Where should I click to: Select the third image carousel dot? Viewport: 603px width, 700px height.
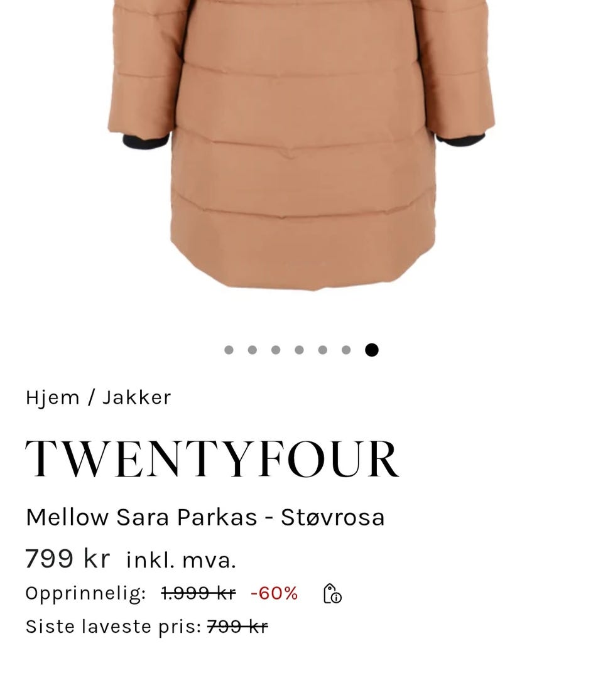coord(276,350)
